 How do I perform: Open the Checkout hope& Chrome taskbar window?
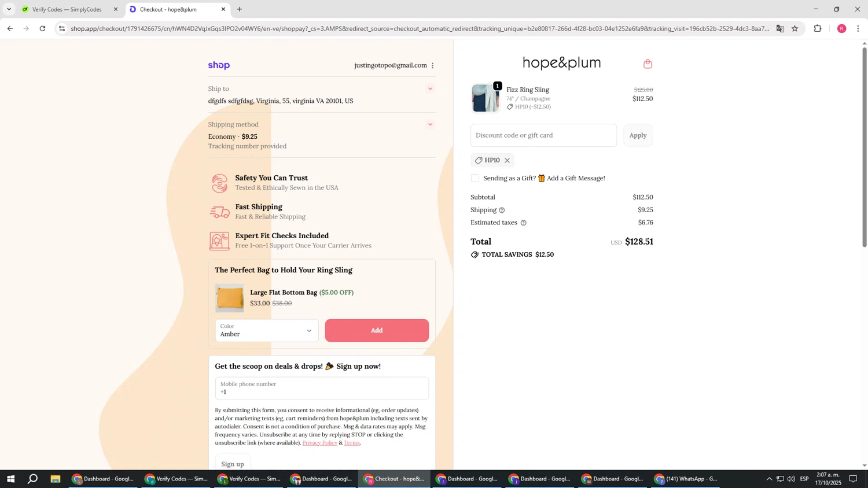[395, 479]
